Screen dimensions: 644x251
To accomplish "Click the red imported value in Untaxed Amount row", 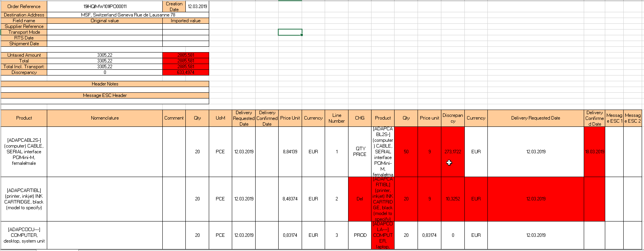I will click(x=186, y=55).
